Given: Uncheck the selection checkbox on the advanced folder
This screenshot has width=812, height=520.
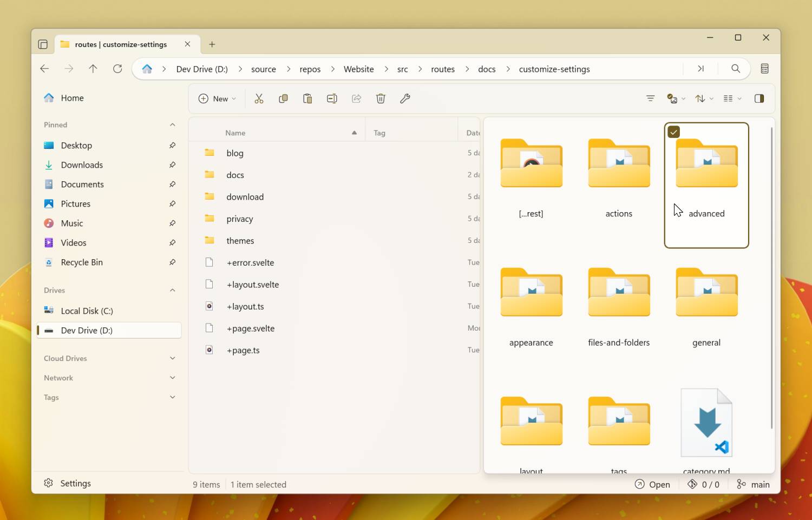Looking at the screenshot, I should (x=673, y=131).
